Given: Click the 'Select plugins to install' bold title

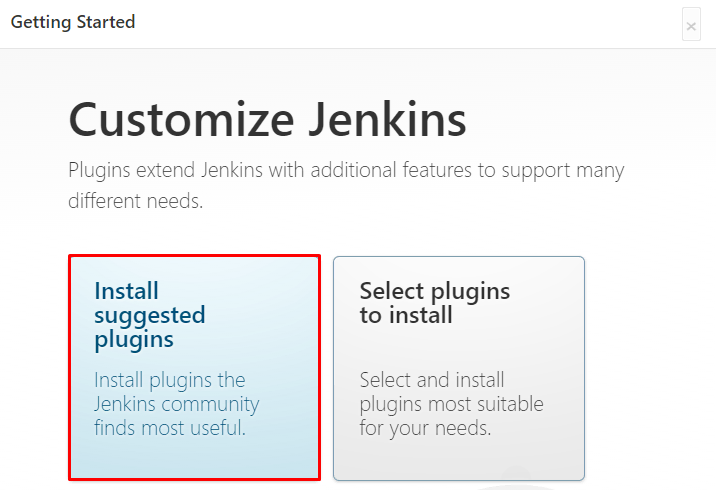Looking at the screenshot, I should [434, 303].
